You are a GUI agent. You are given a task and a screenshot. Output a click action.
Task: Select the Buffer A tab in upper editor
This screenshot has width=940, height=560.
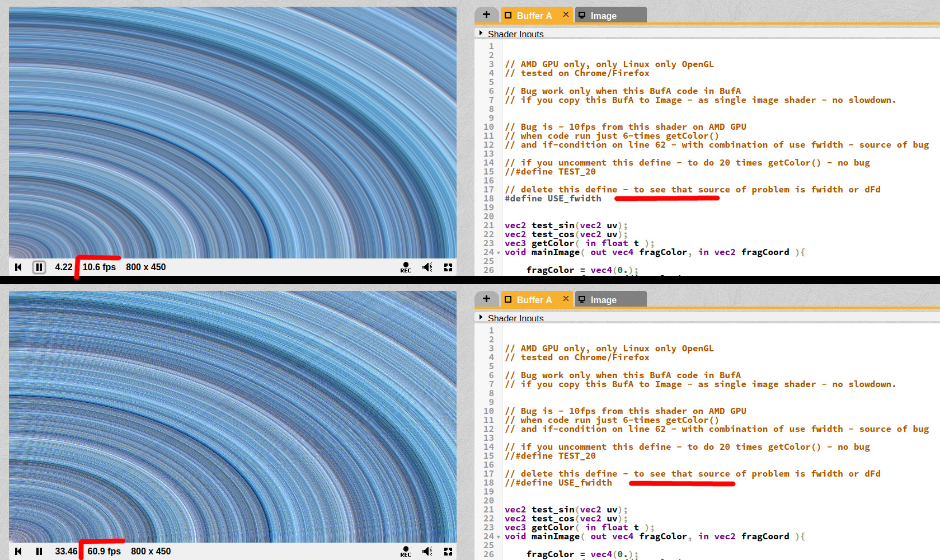[534, 16]
